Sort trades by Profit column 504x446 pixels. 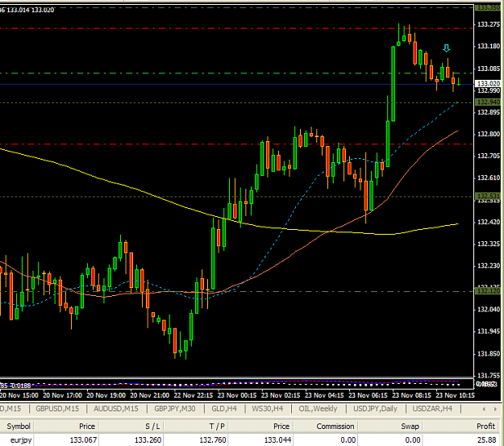click(x=485, y=427)
